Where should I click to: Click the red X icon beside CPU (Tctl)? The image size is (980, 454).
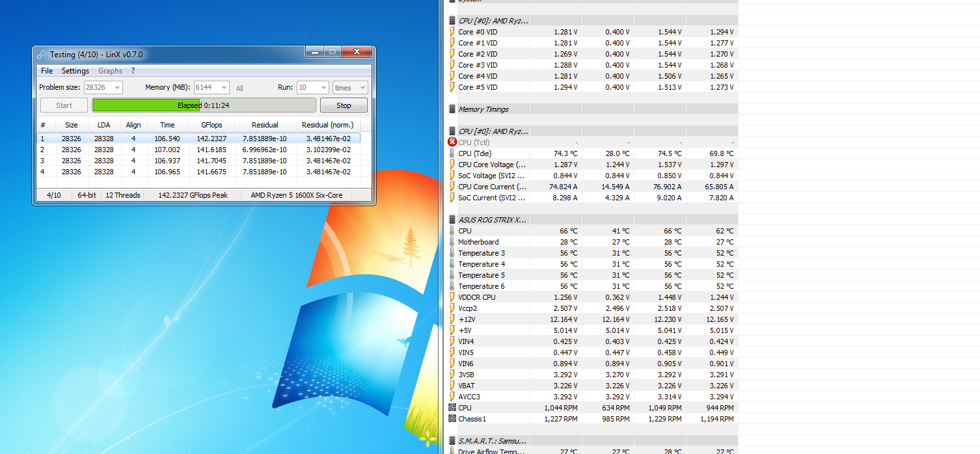pos(452,142)
